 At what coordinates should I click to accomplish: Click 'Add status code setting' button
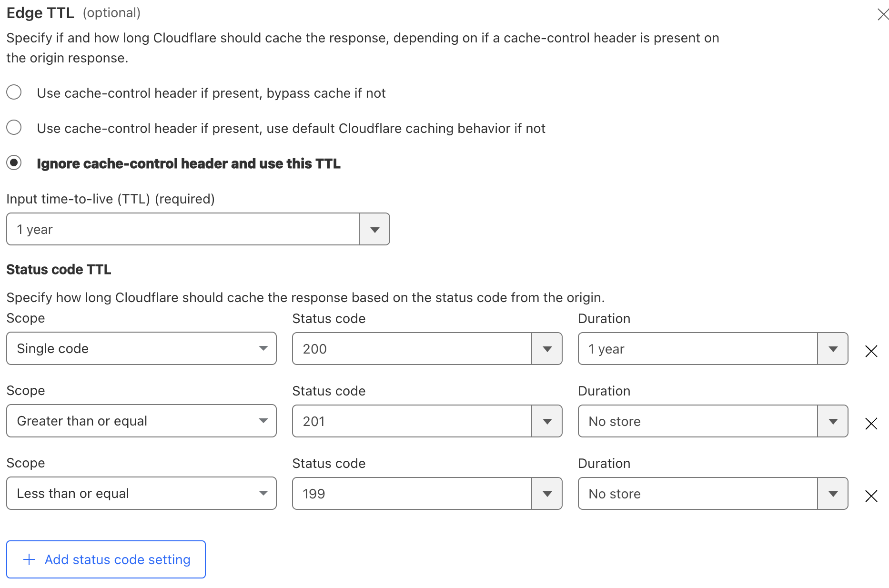click(106, 559)
